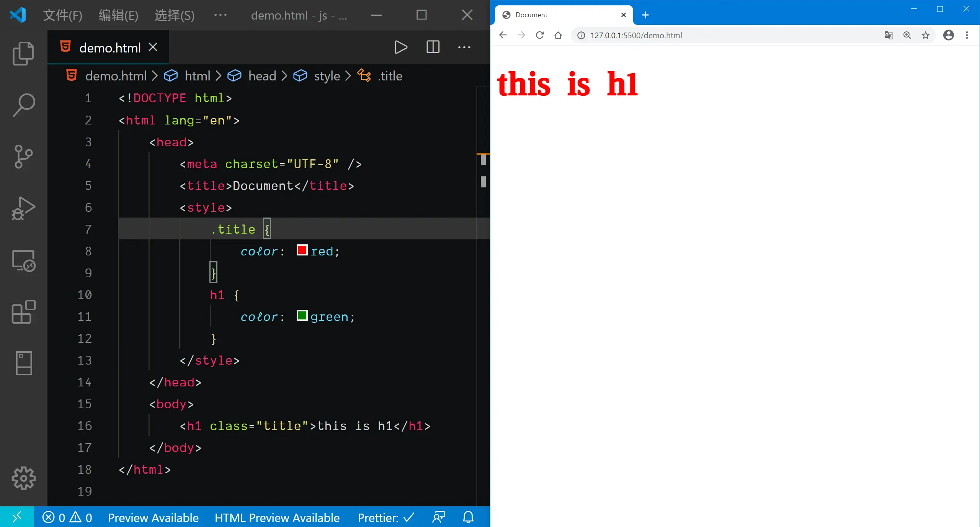Open the Extensions view
Image resolution: width=980 pixels, height=527 pixels.
pyautogui.click(x=23, y=312)
